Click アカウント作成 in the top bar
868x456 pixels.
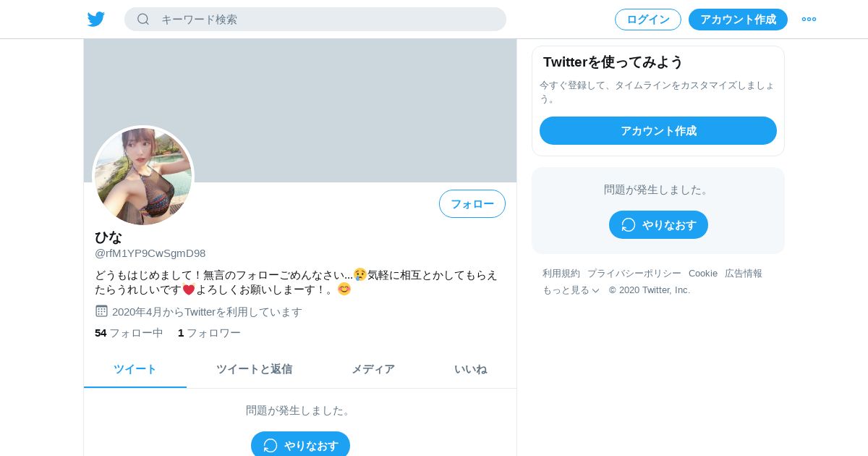(738, 20)
